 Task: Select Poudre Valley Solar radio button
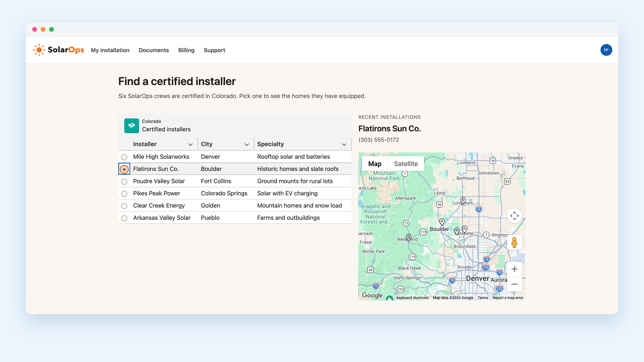124,182
